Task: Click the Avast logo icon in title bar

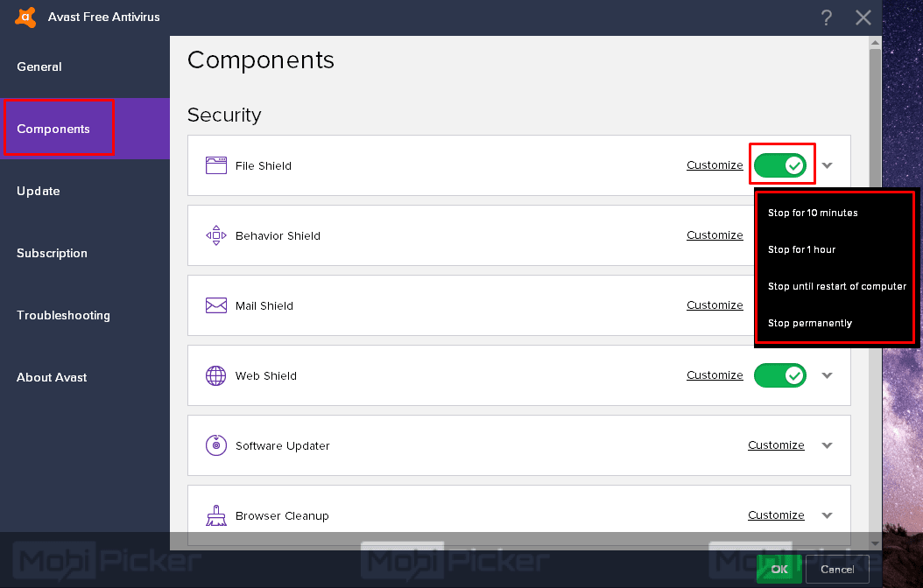Action: 25,17
